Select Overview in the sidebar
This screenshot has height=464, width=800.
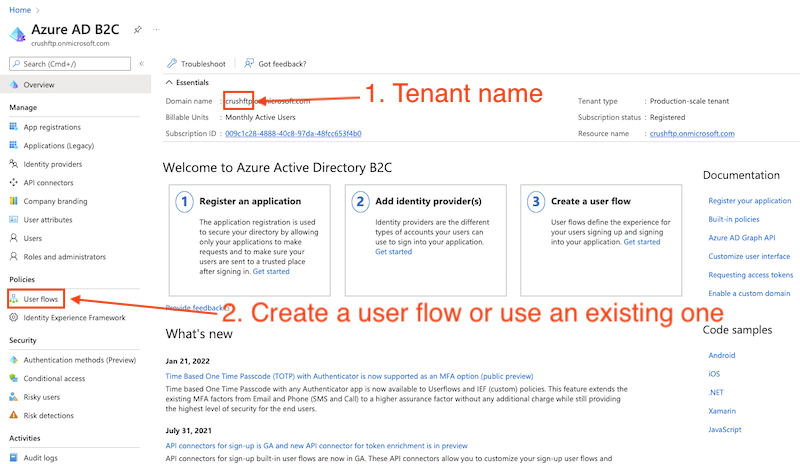(76, 84)
